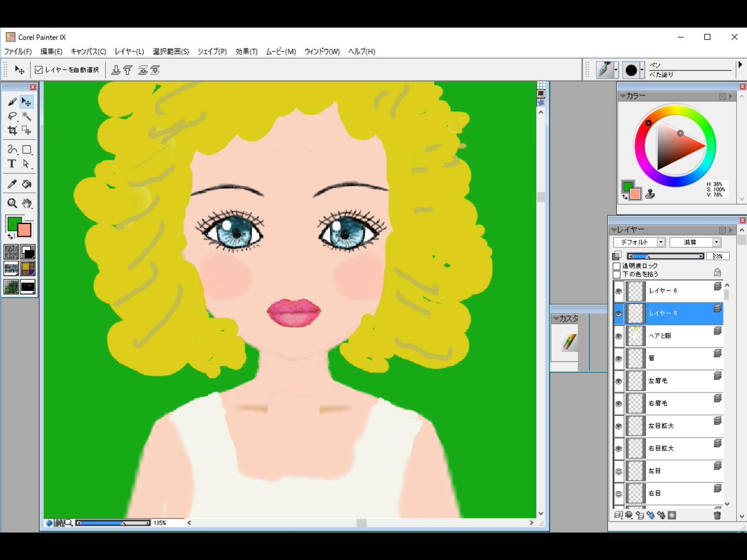Select the Rectangle shape tool
Screen dimensions: 747x560
pos(26,150)
